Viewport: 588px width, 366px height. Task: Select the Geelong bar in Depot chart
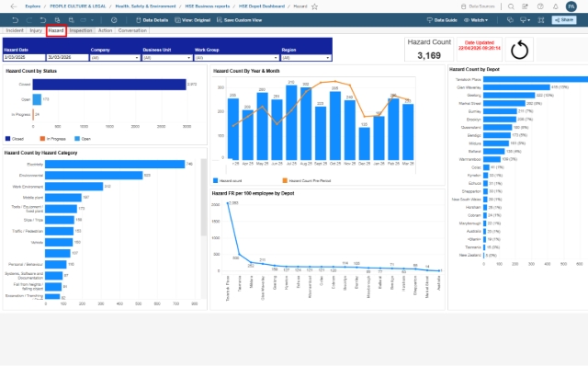[x=509, y=96]
